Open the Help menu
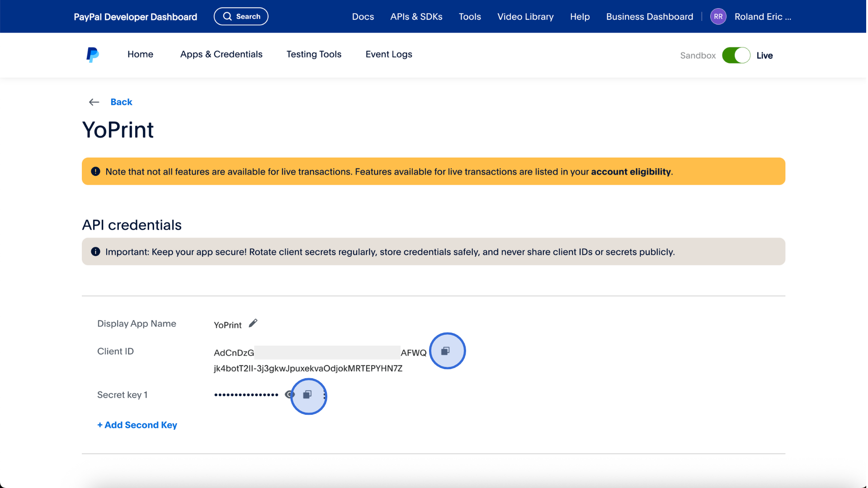Screen dimensions: 868x488 pyautogui.click(x=580, y=17)
